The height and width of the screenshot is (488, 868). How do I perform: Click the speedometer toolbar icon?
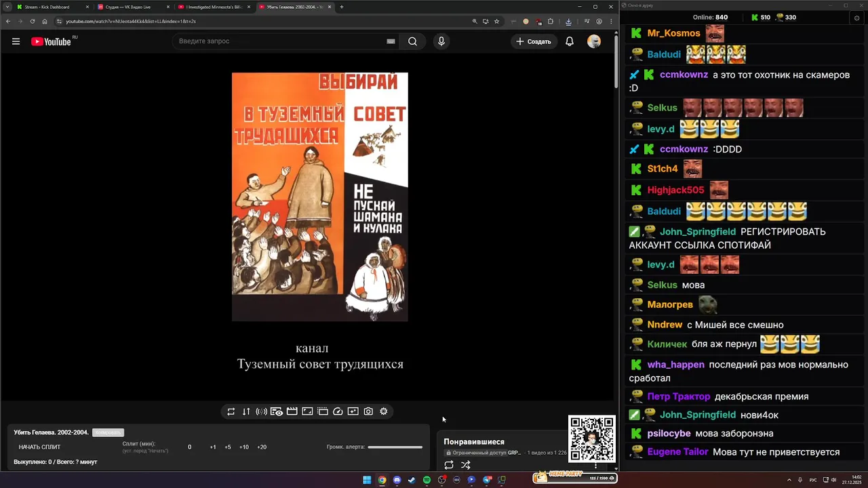pyautogui.click(x=338, y=411)
